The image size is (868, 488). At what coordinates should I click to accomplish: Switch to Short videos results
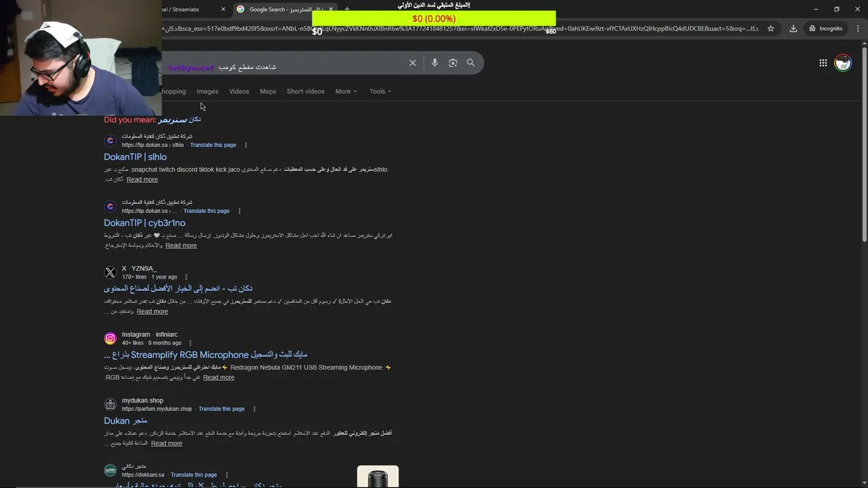[305, 91]
